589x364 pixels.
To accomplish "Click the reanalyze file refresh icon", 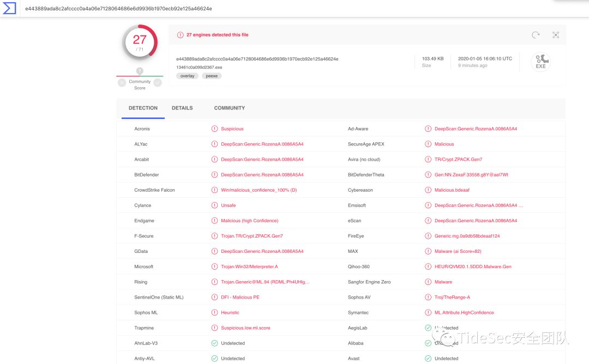I will point(536,35).
